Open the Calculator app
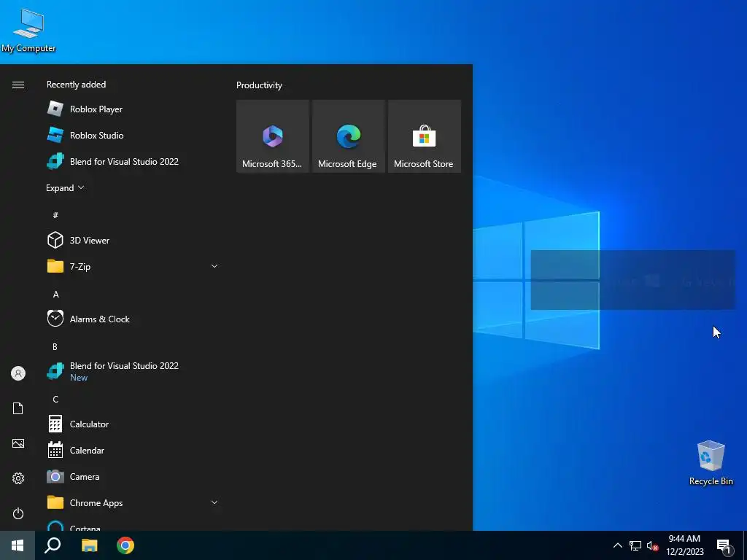 click(x=133, y=424)
